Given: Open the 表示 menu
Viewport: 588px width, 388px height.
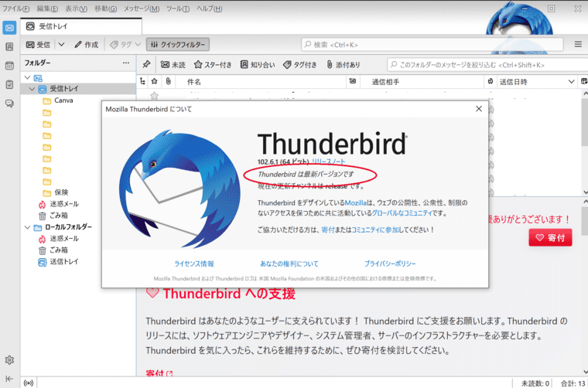Looking at the screenshot, I should pyautogui.click(x=76, y=9).
